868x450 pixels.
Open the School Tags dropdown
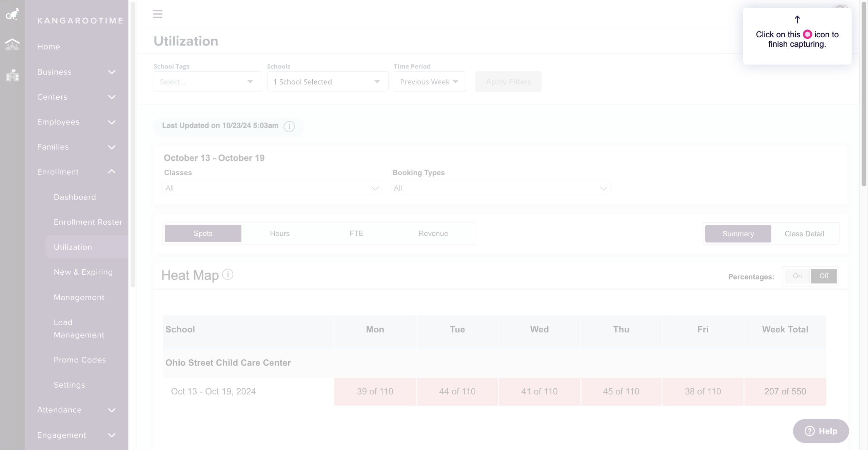pyautogui.click(x=208, y=82)
